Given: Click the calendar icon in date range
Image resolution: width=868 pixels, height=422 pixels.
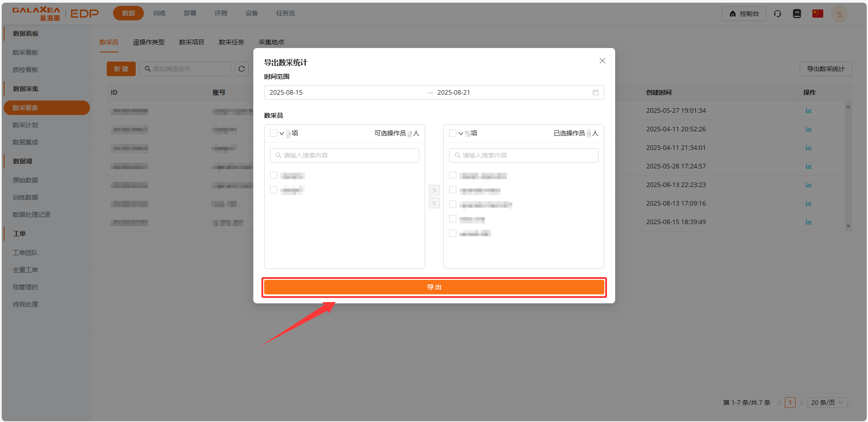Looking at the screenshot, I should coord(595,92).
